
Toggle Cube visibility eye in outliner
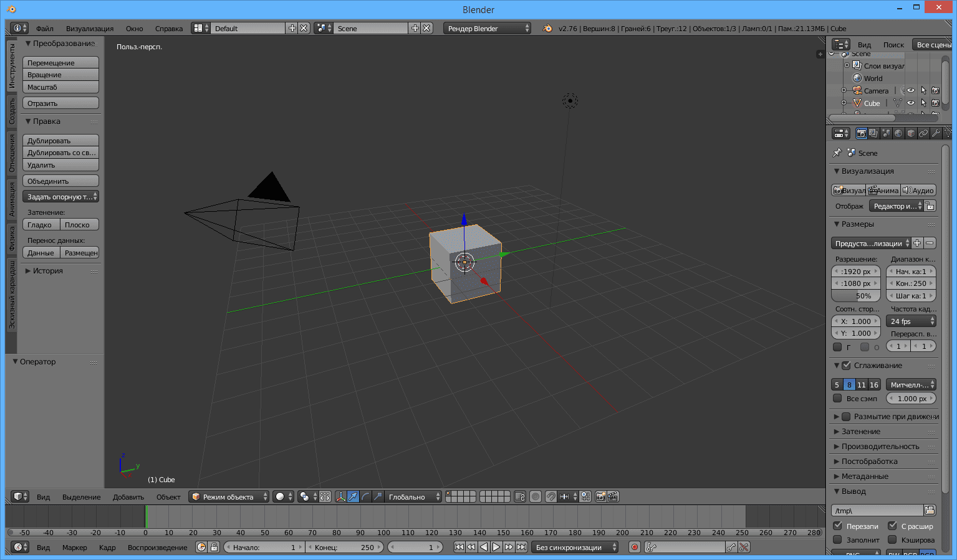pos(911,103)
